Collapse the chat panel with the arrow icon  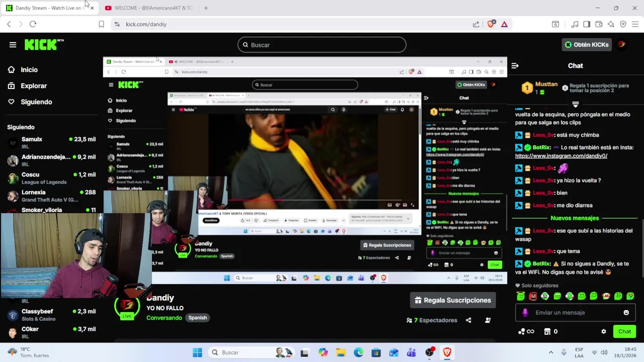(515, 66)
